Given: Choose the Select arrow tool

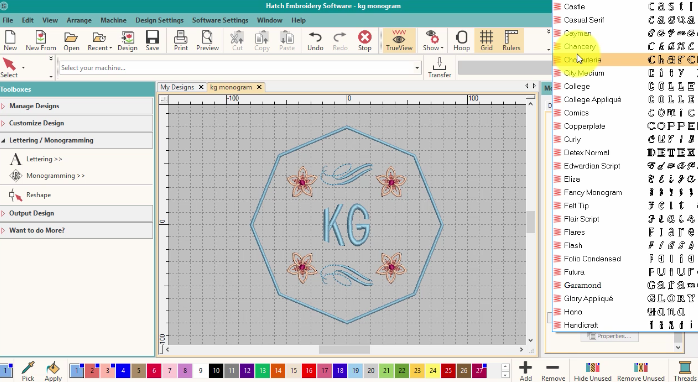Looking at the screenshot, I should pos(9,67).
